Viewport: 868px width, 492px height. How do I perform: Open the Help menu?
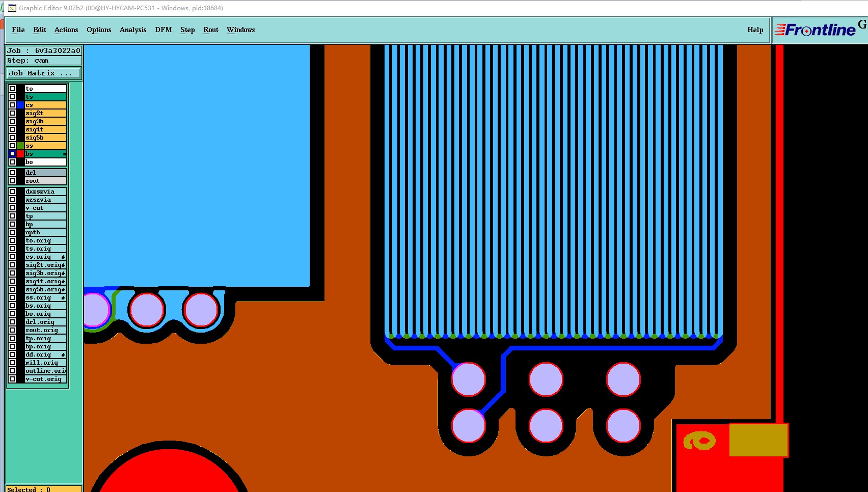click(755, 30)
